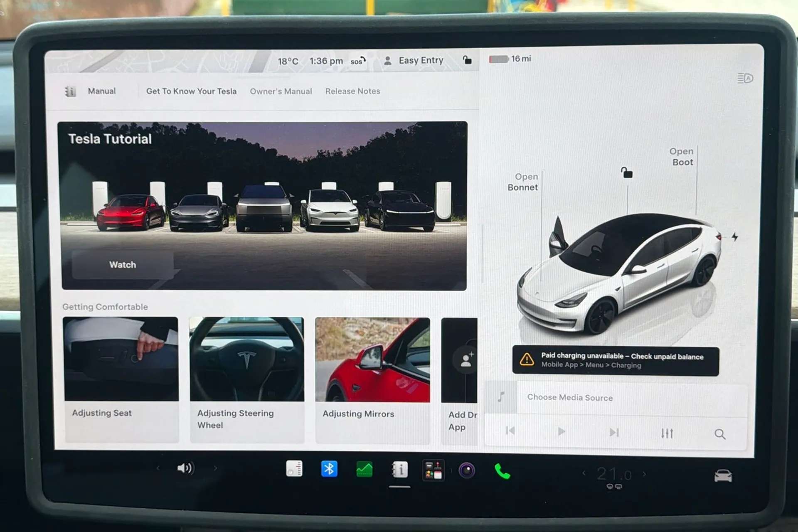Open the green Phone app
This screenshot has width=798, height=532.
(x=502, y=471)
